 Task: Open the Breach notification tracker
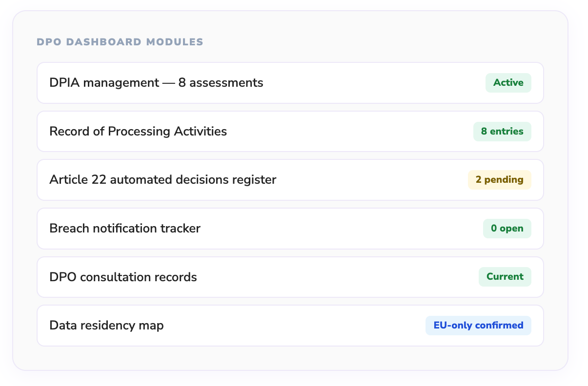[x=125, y=228]
